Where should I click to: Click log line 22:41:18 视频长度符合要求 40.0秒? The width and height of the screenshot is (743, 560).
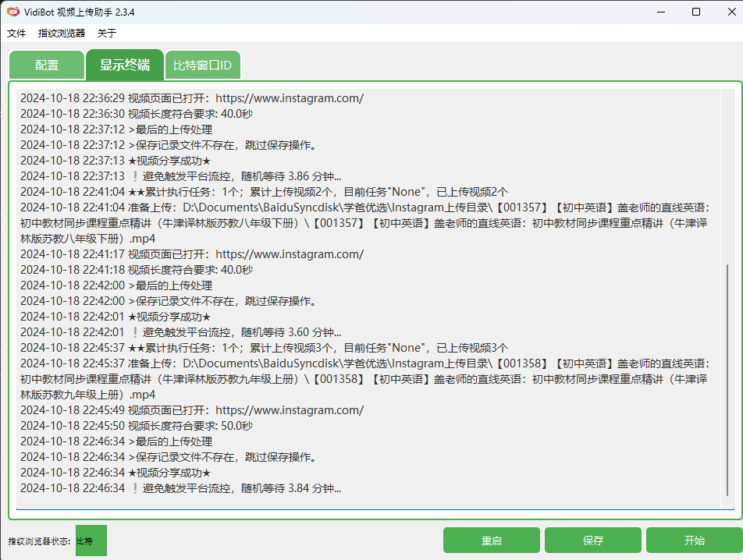point(137,270)
